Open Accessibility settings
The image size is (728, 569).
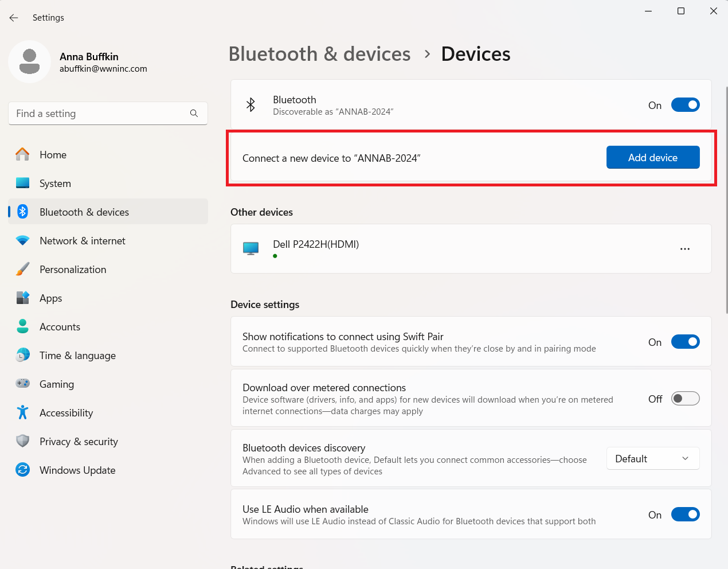click(108, 412)
